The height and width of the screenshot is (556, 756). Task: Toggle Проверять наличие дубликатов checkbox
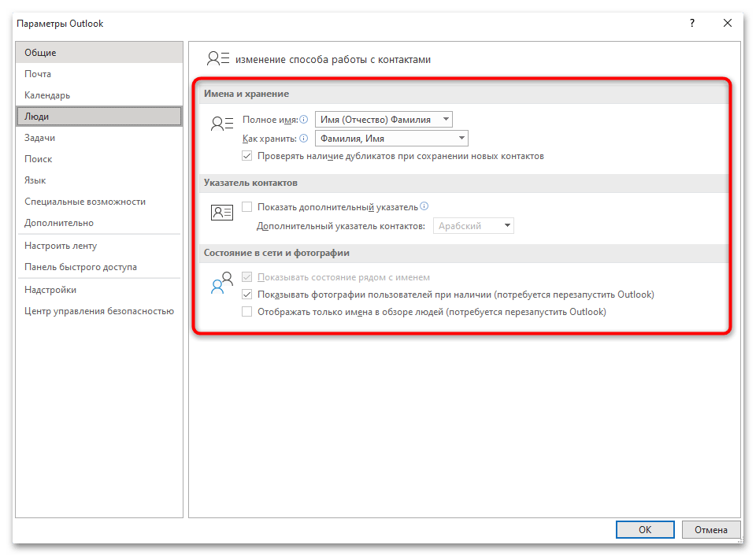click(x=247, y=156)
